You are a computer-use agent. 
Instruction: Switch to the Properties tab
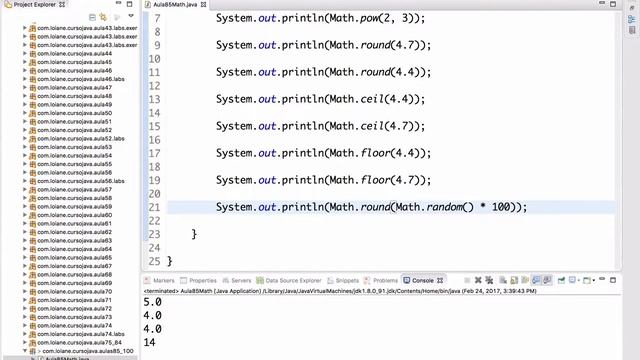click(x=198, y=280)
